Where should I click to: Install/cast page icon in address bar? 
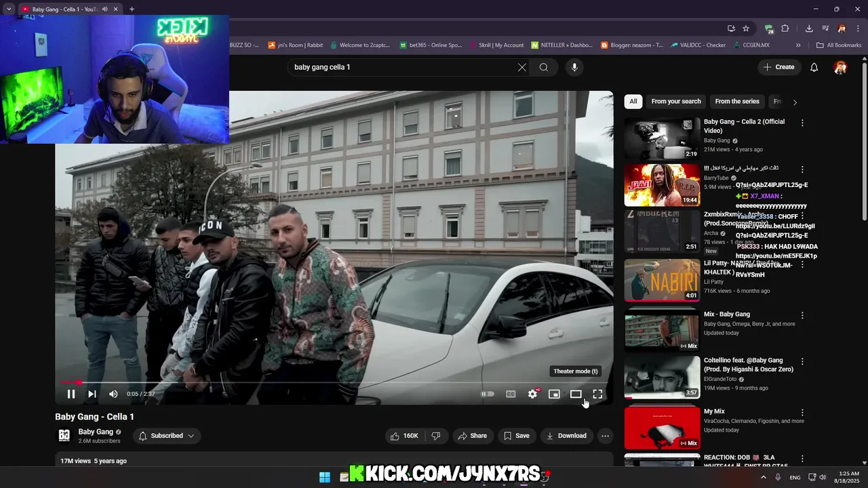731,28
